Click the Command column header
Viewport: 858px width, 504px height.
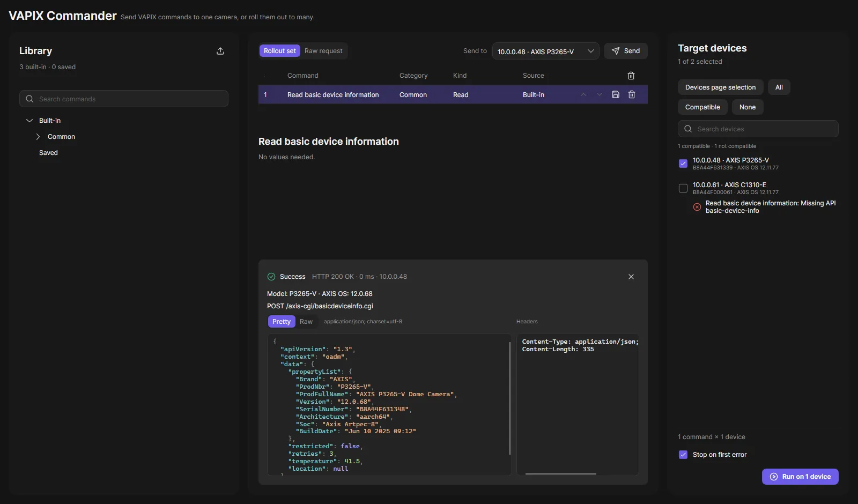click(303, 76)
